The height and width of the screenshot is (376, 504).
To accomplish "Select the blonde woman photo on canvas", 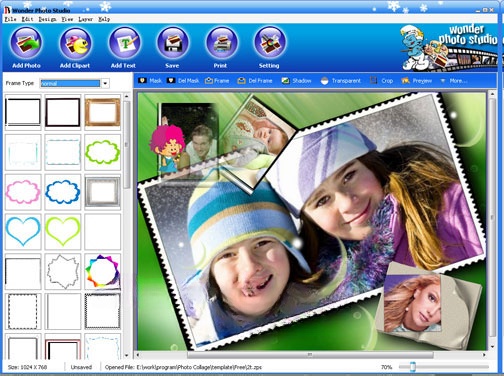I will [413, 304].
